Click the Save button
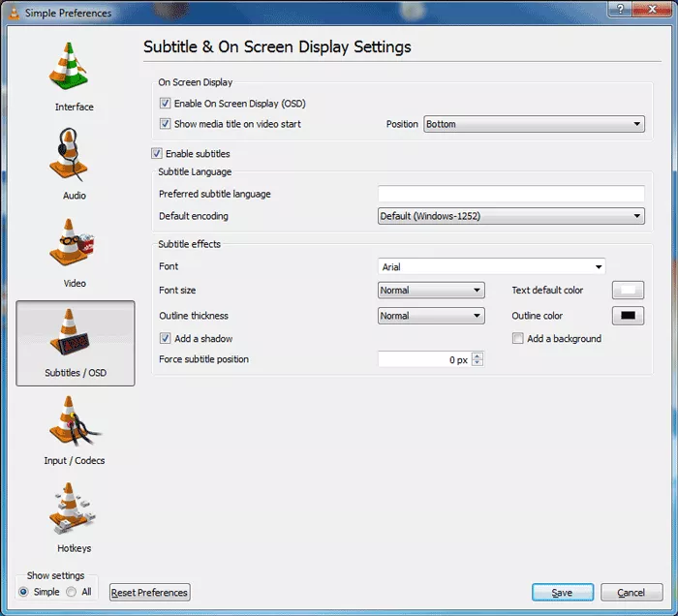The image size is (678, 616). point(563,592)
